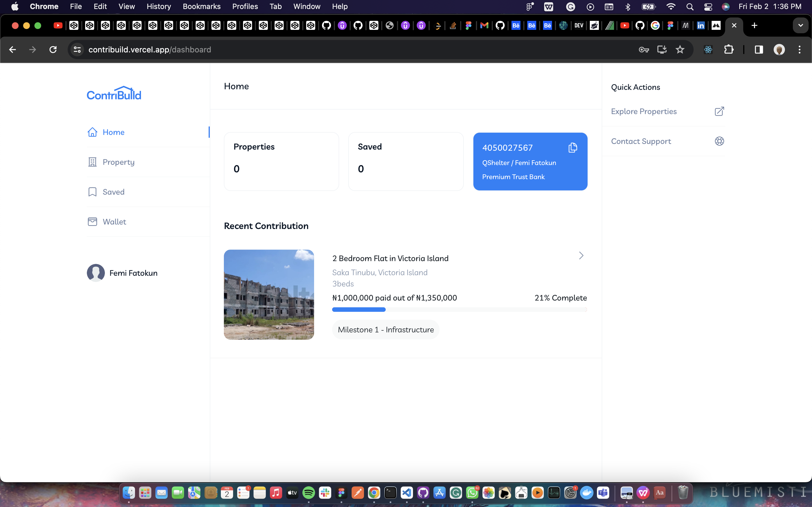Image resolution: width=812 pixels, height=507 pixels.
Task: Open the Wallet icon in sidebar
Action: click(92, 222)
